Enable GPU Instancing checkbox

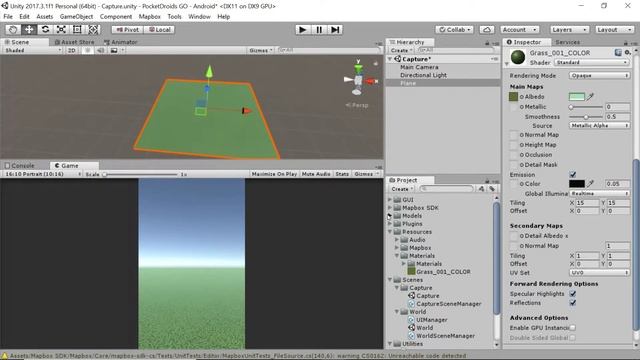(x=573, y=327)
